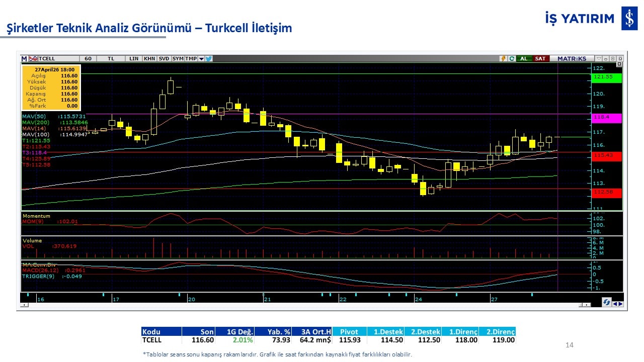
Task: Toggle LIN linear scale mode
Action: [x=133, y=59]
